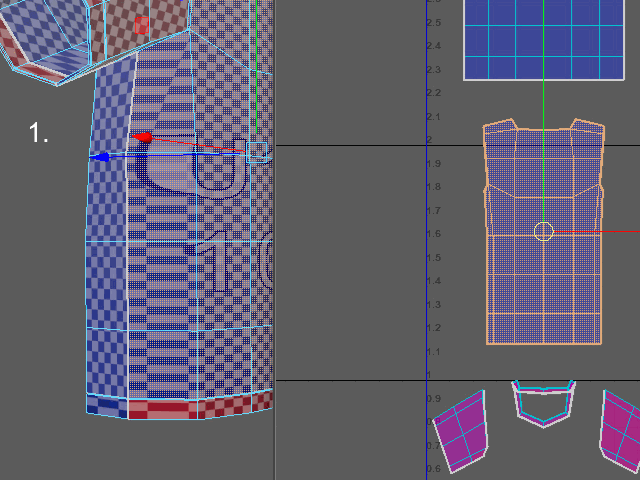Select the left magenta sleeve UV shell
This screenshot has width=640, height=480.
pyautogui.click(x=460, y=431)
